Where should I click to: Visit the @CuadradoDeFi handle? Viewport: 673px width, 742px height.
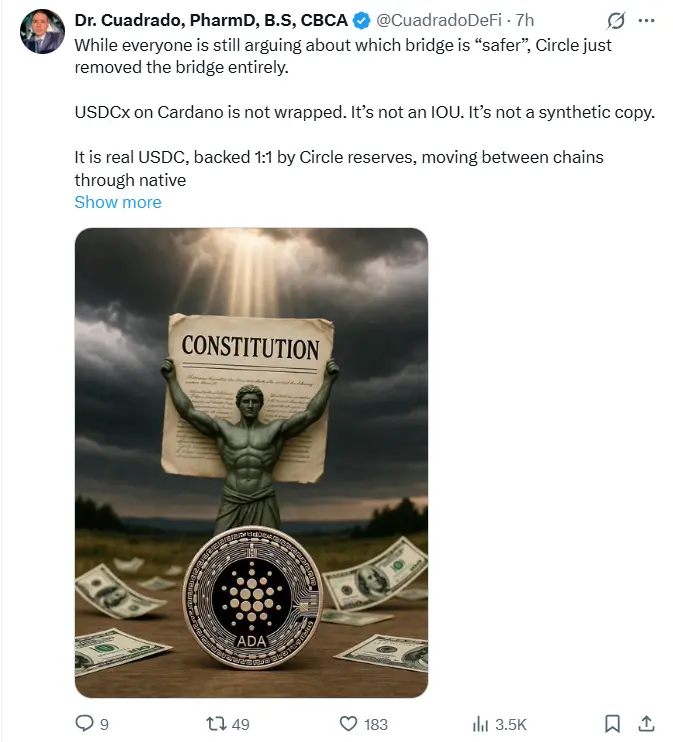[439, 20]
